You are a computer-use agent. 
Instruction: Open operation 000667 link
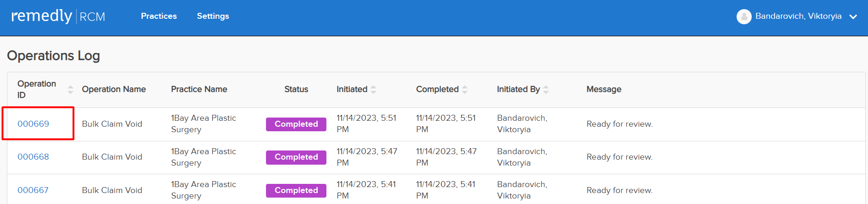(33, 190)
